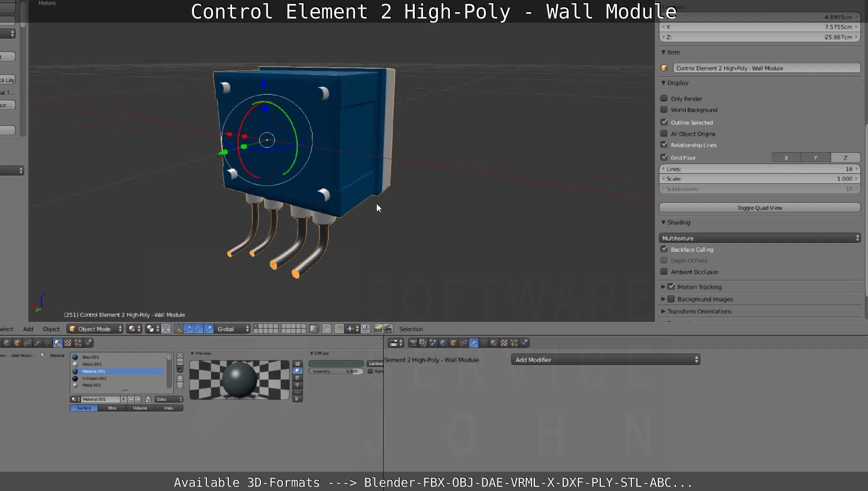Click the OpenGL render image camera icon
Viewport: 868px width, 491px height.
pyautogui.click(x=378, y=329)
